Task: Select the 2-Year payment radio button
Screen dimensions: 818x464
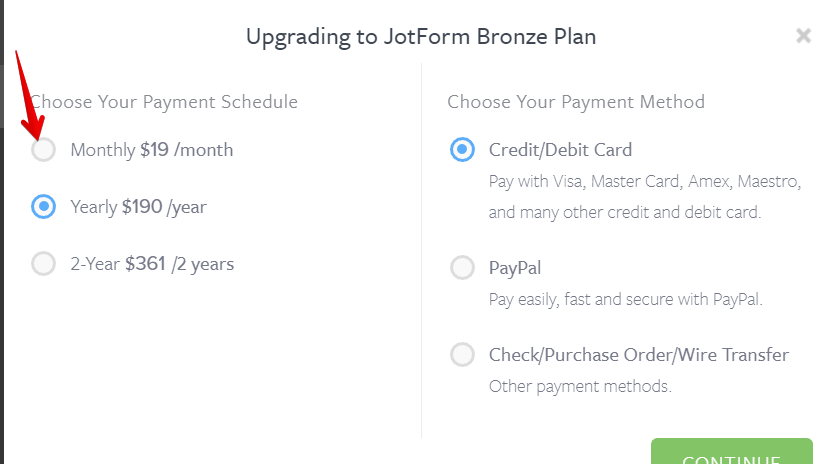Action: (43, 264)
